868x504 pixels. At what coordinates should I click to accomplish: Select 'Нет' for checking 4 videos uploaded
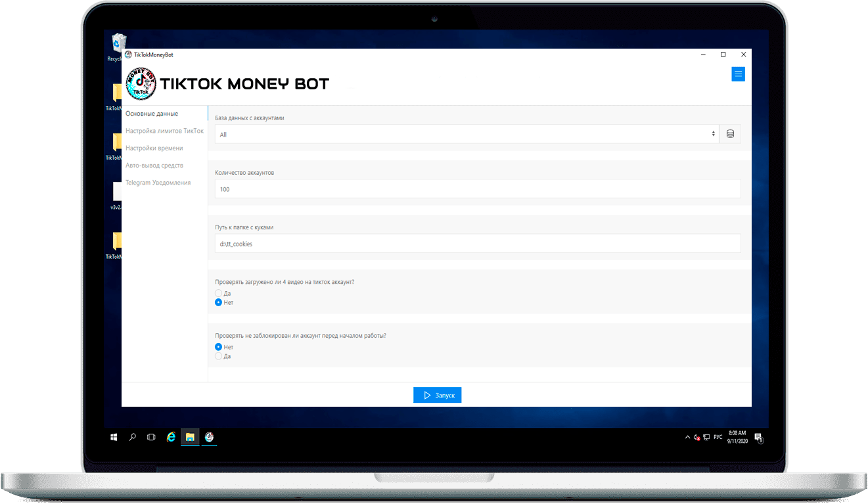[x=219, y=302]
